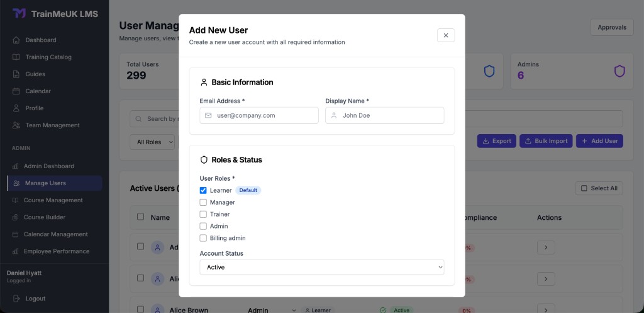Image resolution: width=644 pixels, height=313 pixels.
Task: Click the Calendar Management icon
Action: [x=16, y=234]
